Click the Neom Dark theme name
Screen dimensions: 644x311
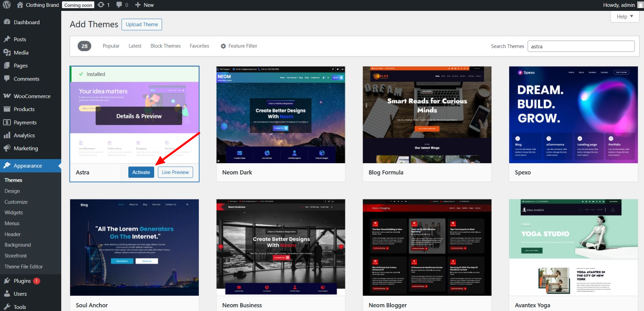coord(237,172)
